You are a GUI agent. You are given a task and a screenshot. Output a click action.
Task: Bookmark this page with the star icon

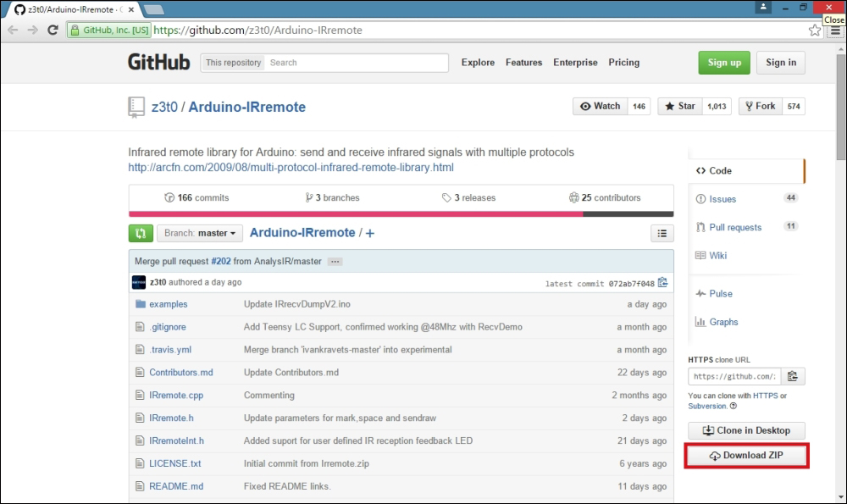(x=815, y=30)
